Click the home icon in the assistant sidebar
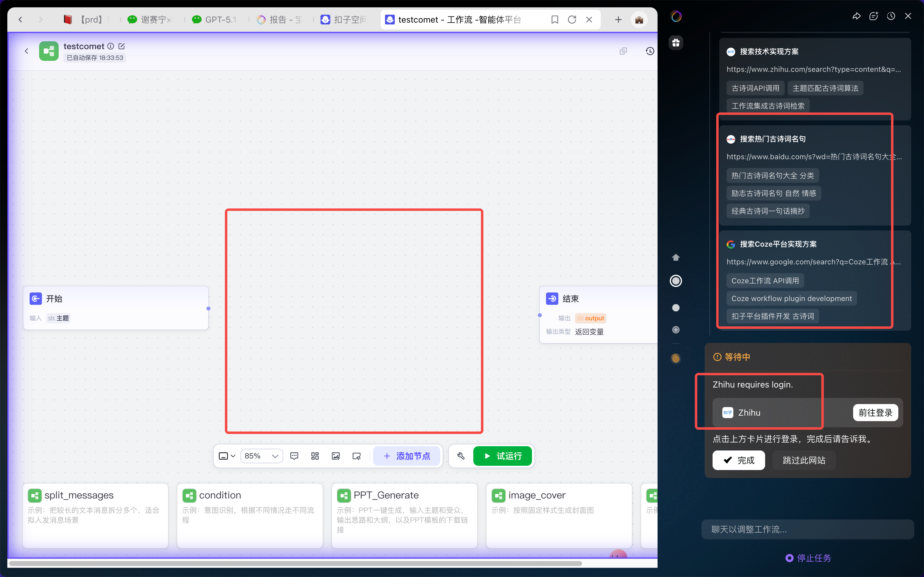924x577 pixels. [x=676, y=257]
